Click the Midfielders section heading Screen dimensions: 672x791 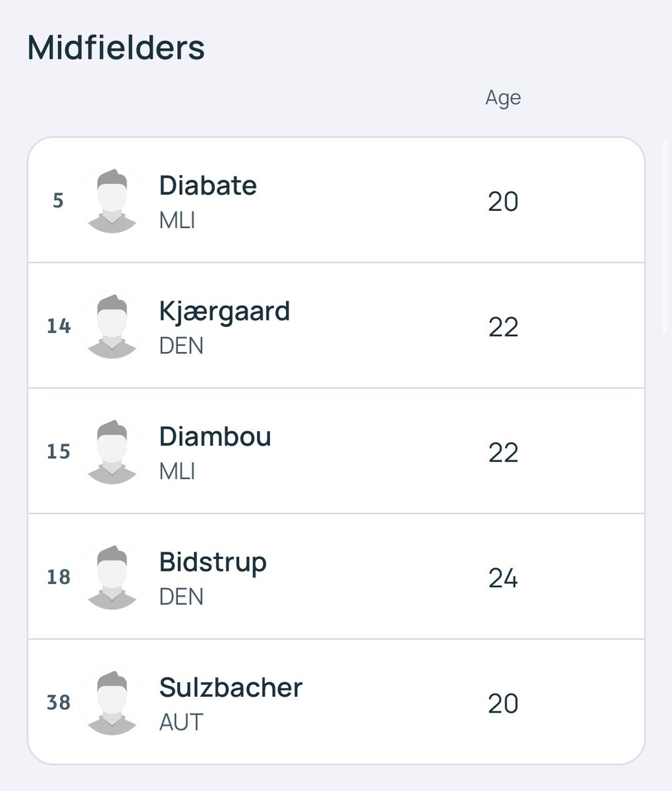(116, 48)
